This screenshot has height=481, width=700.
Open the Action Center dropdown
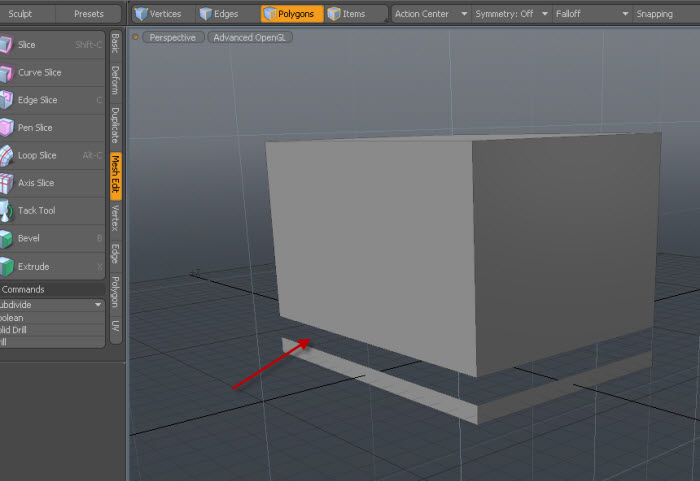[431, 14]
